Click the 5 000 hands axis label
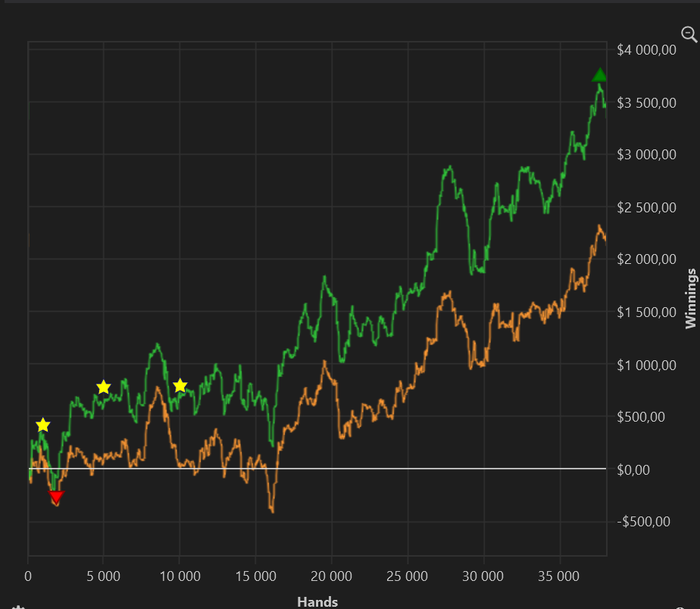Screen dimensions: 700x609 click(x=103, y=576)
